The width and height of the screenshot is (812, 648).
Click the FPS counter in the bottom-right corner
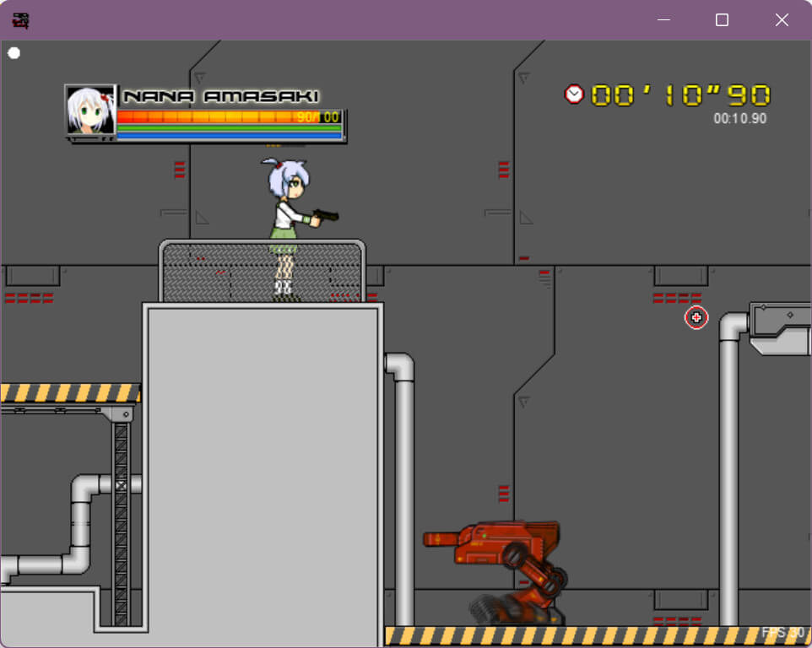click(782, 633)
